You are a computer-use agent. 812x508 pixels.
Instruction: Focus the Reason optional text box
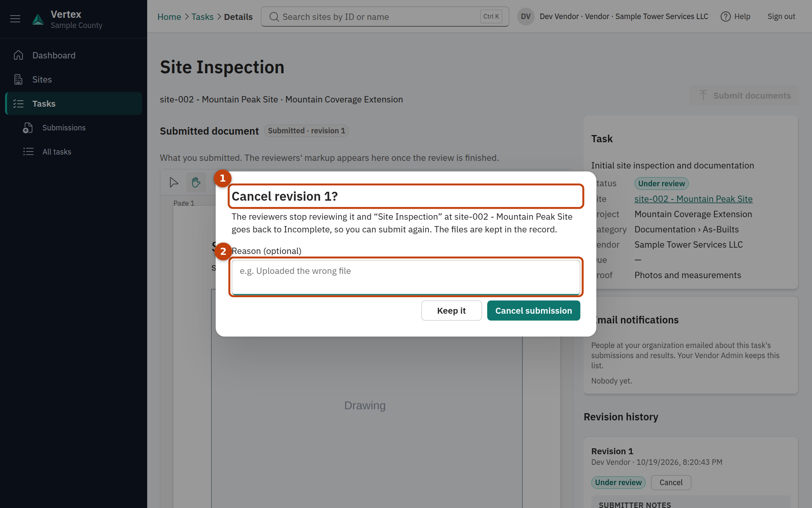tap(406, 277)
